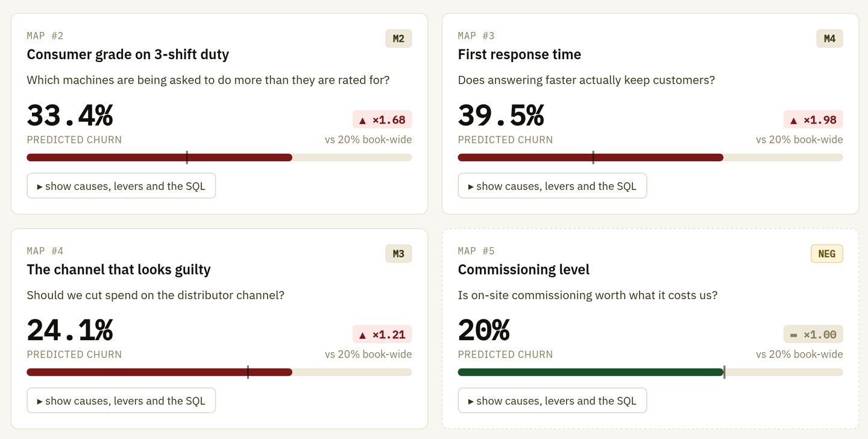Open the First response time title
Screen dimensions: 868x439
[520, 54]
